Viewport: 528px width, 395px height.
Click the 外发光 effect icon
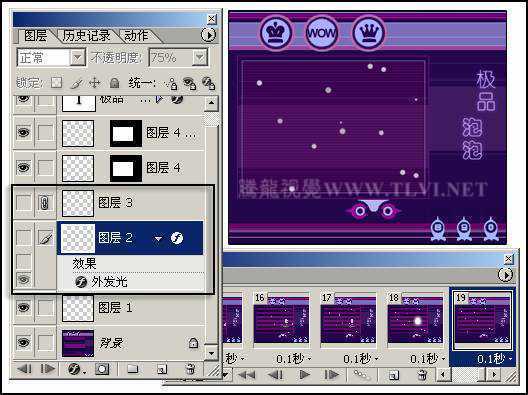point(81,282)
